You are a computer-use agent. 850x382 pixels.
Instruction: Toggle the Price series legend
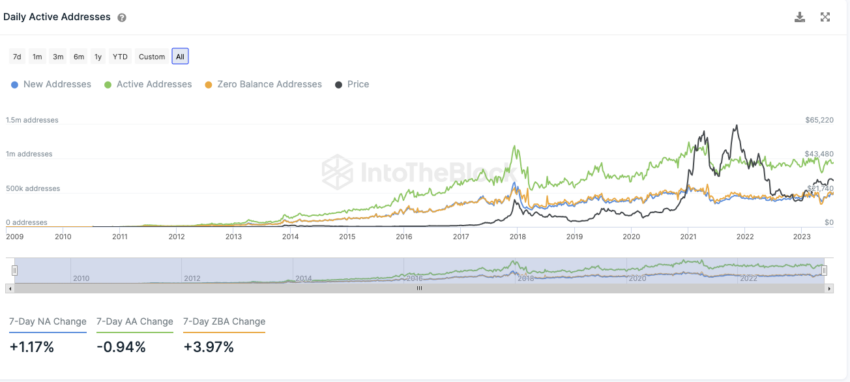[352, 85]
